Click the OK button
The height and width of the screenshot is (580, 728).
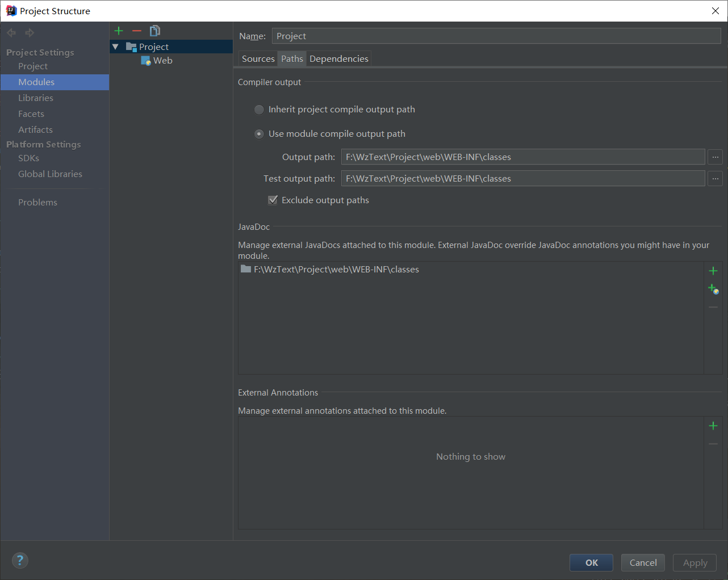591,562
